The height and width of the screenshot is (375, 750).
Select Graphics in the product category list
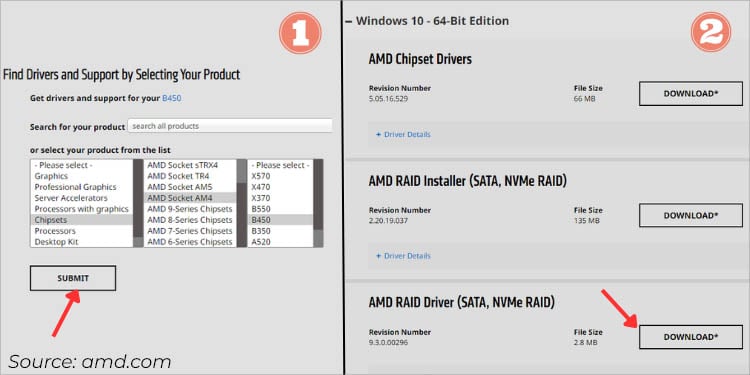click(81, 176)
